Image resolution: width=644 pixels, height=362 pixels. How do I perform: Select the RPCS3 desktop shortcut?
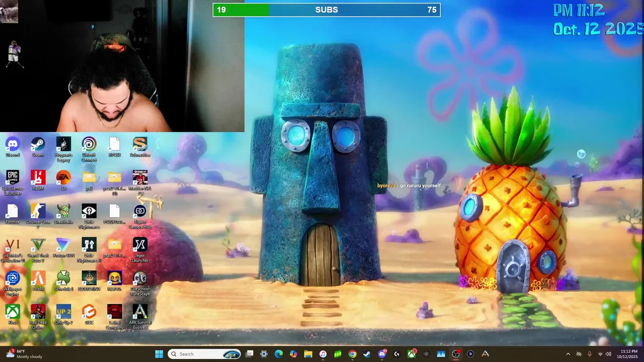point(114,147)
